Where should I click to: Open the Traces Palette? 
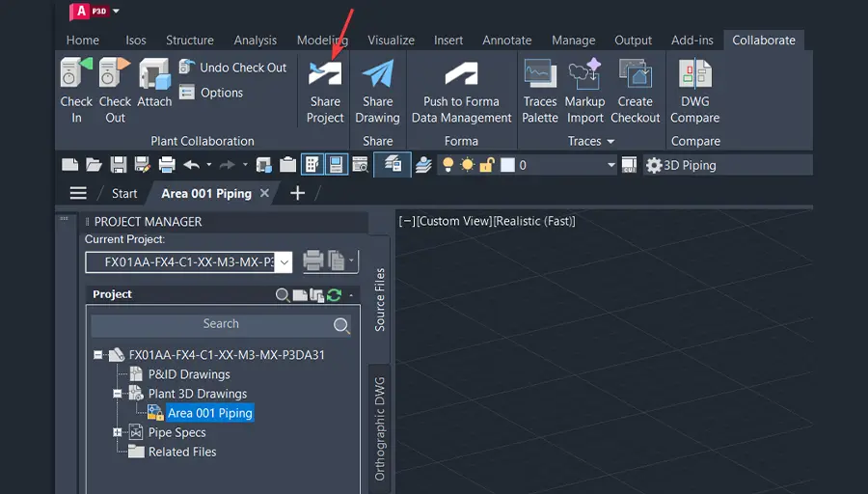[540, 92]
